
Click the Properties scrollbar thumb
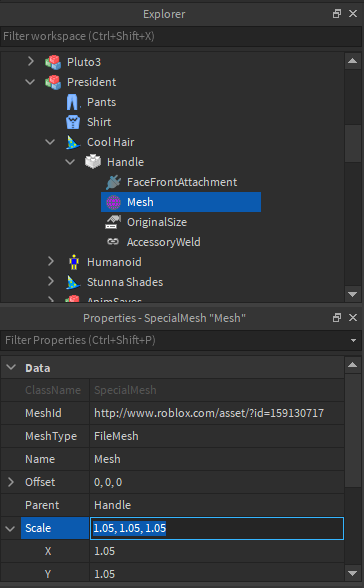(352, 430)
